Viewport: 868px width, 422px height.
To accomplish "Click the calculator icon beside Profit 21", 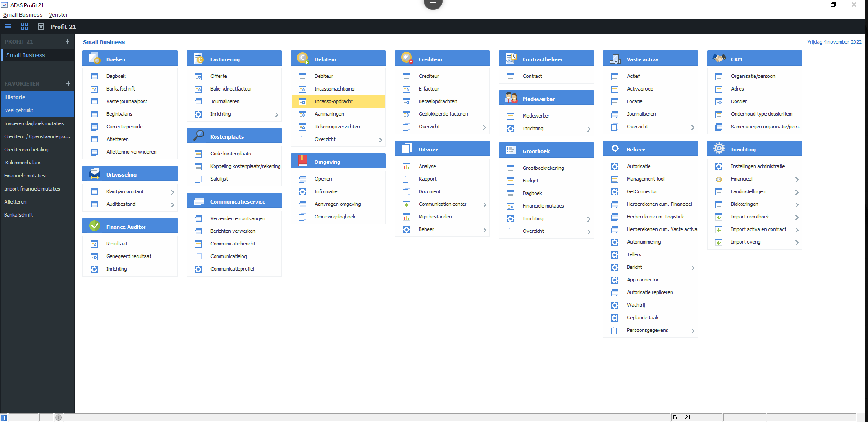I will 41,27.
